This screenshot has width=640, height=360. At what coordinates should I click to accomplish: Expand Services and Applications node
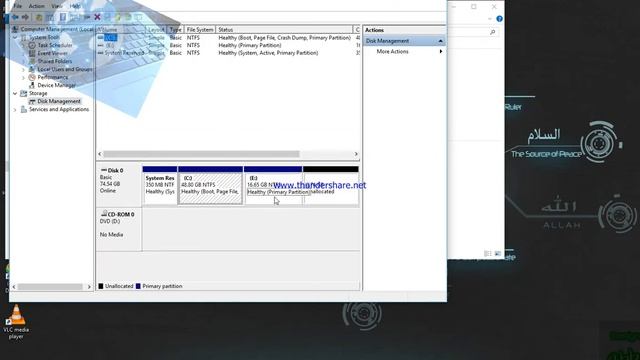[16, 109]
